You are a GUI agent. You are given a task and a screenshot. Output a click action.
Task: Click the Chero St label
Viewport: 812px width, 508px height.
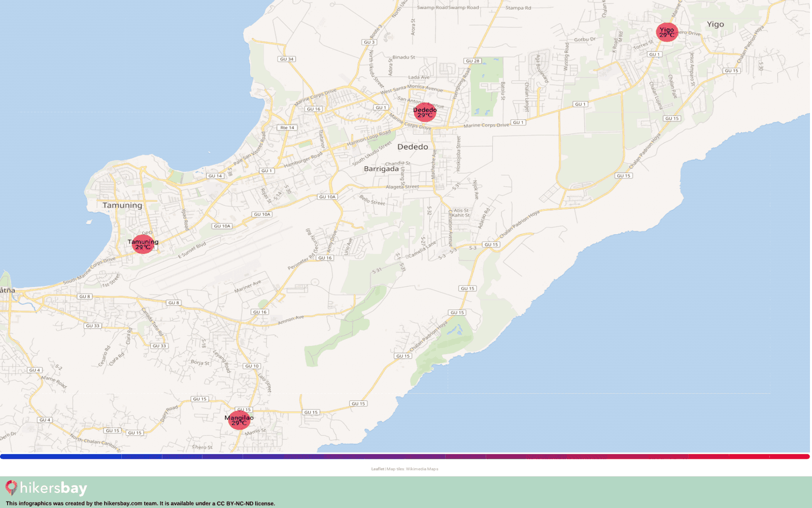202,448
